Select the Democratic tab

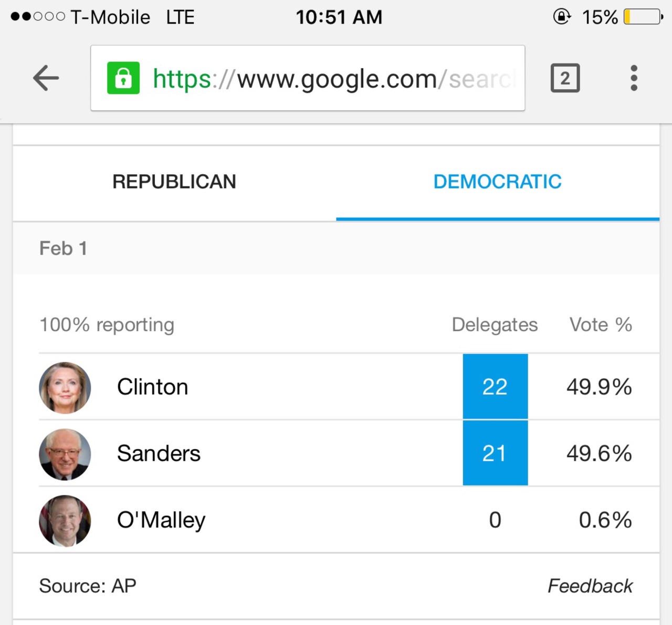tap(497, 182)
